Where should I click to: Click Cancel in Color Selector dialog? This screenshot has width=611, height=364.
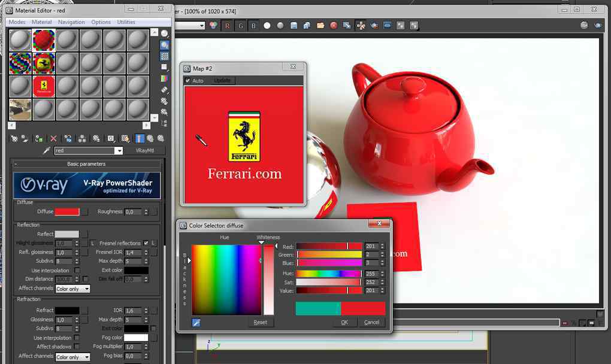tap(372, 322)
